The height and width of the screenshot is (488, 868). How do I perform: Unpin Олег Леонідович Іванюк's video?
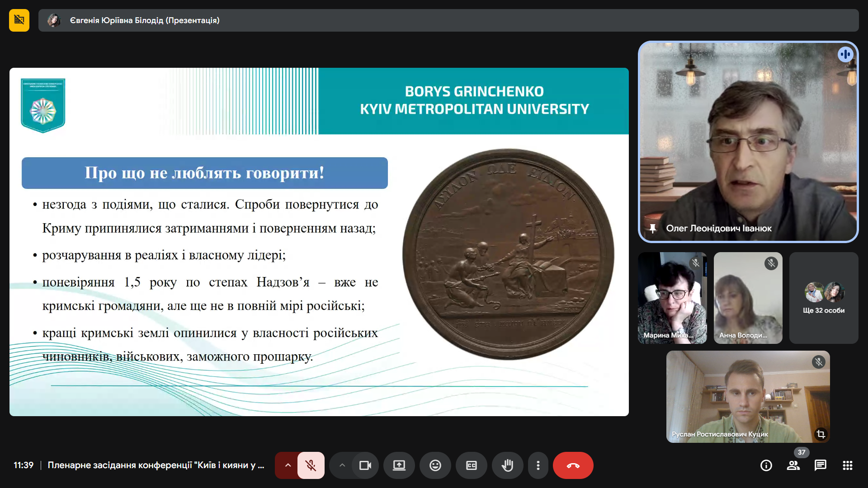point(652,229)
